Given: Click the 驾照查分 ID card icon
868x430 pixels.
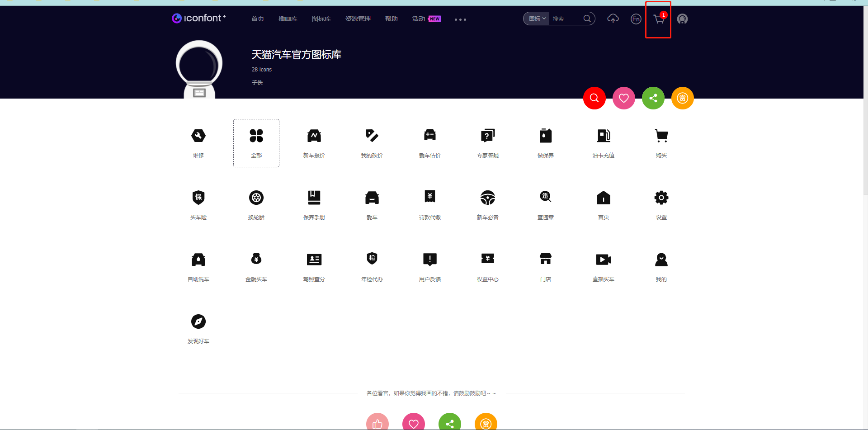Looking at the screenshot, I should [314, 260].
